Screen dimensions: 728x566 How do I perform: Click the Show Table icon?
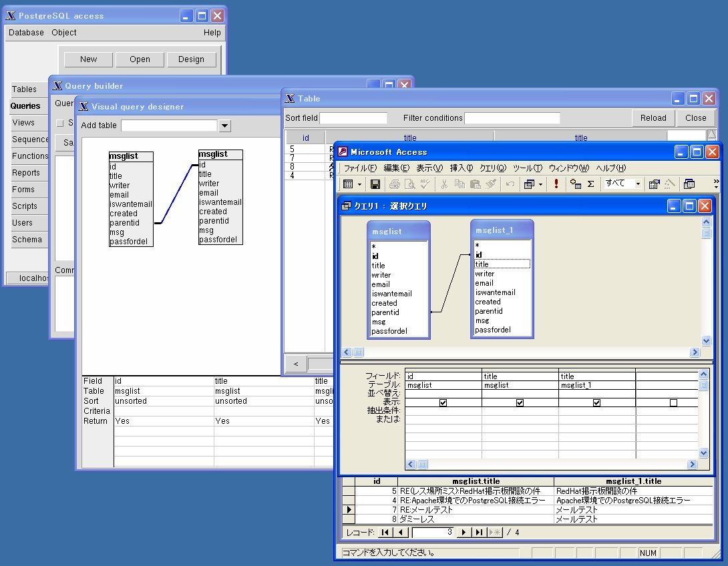[576, 184]
